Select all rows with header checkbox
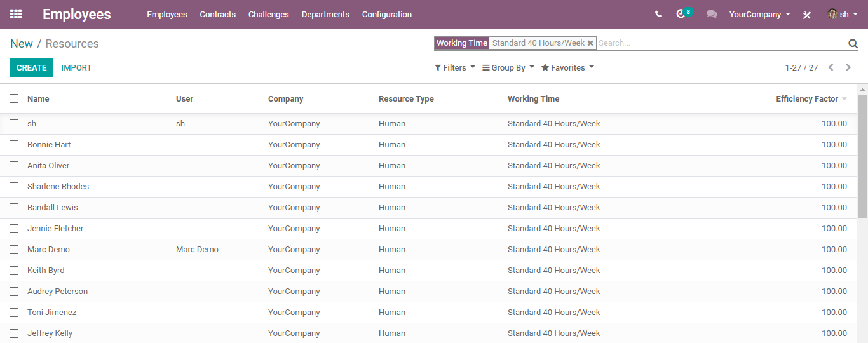Image resolution: width=868 pixels, height=343 pixels. coord(14,98)
